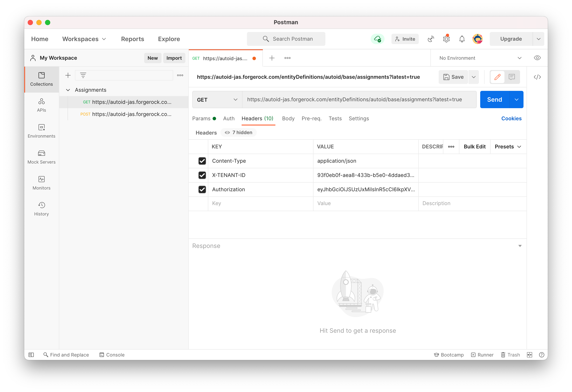Screen dimensions: 572x392
Task: Open the GET method dropdown
Action: [217, 100]
